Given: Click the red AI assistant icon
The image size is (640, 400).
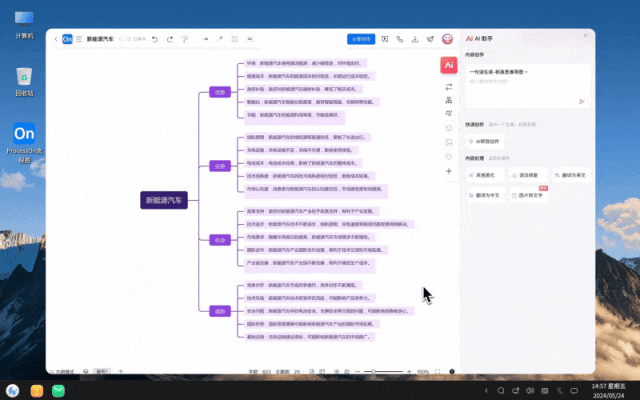Looking at the screenshot, I should coord(449,64).
